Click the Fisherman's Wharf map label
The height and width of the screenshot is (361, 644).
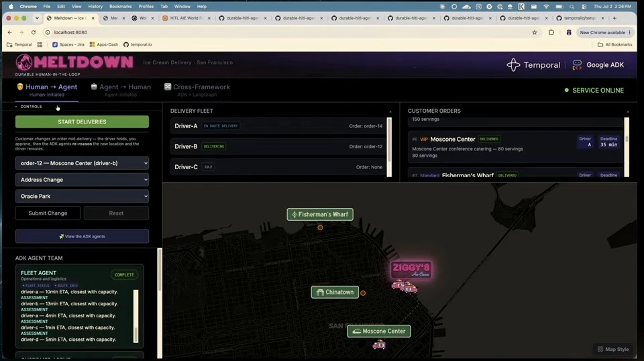[x=320, y=214]
